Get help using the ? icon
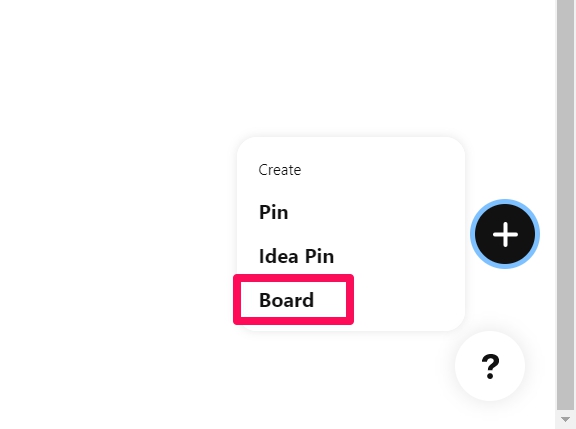576x429 pixels. coord(490,366)
